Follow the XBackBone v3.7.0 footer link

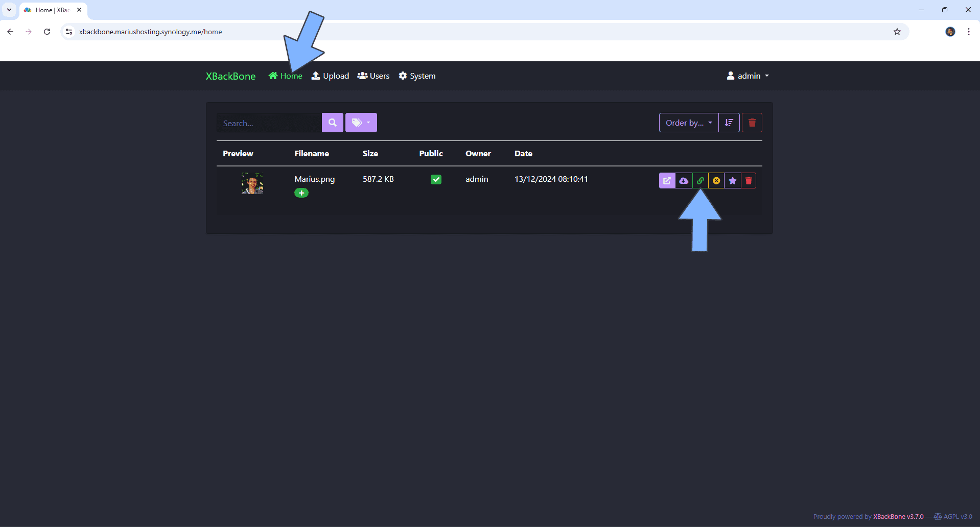click(x=898, y=517)
